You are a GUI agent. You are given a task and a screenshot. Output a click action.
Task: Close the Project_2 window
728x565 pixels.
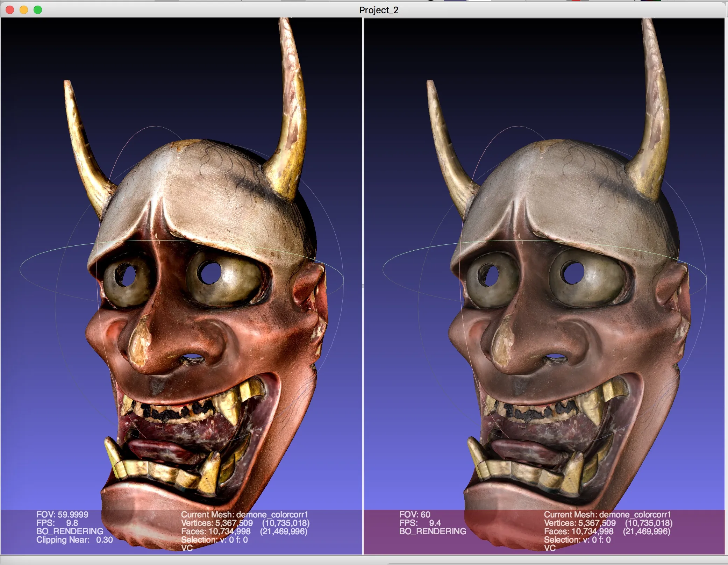10,10
